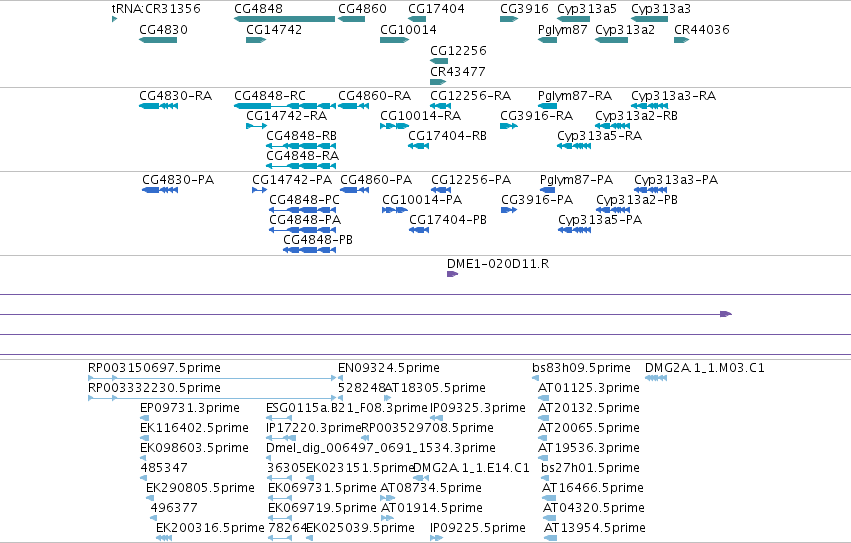
Task: Click the EK116402.5prime EST label
Action: 194,428
